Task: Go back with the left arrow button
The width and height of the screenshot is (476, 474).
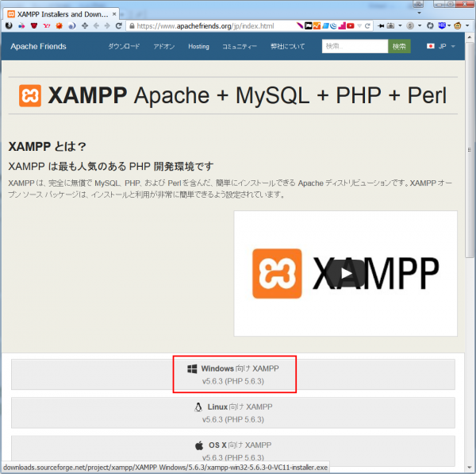Action: tap(96, 26)
